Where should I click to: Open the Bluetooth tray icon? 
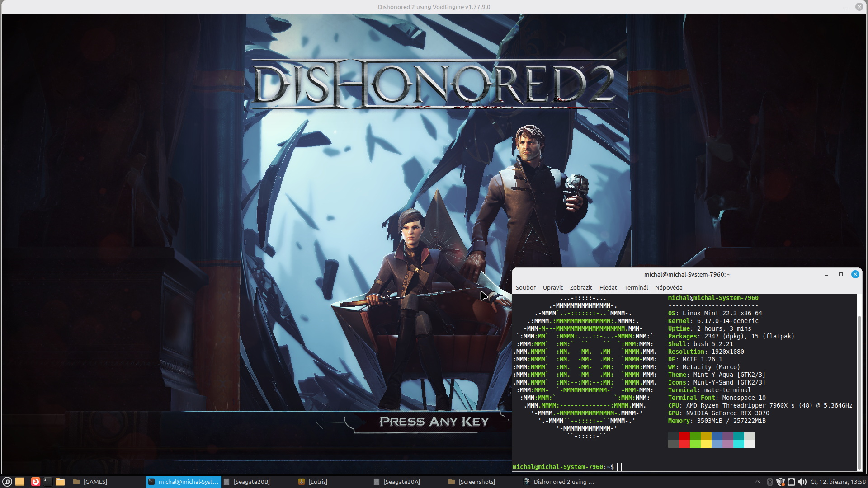point(769,482)
